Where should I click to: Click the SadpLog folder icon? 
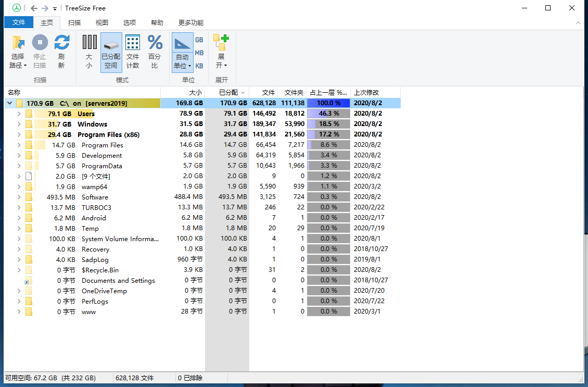pos(29,259)
